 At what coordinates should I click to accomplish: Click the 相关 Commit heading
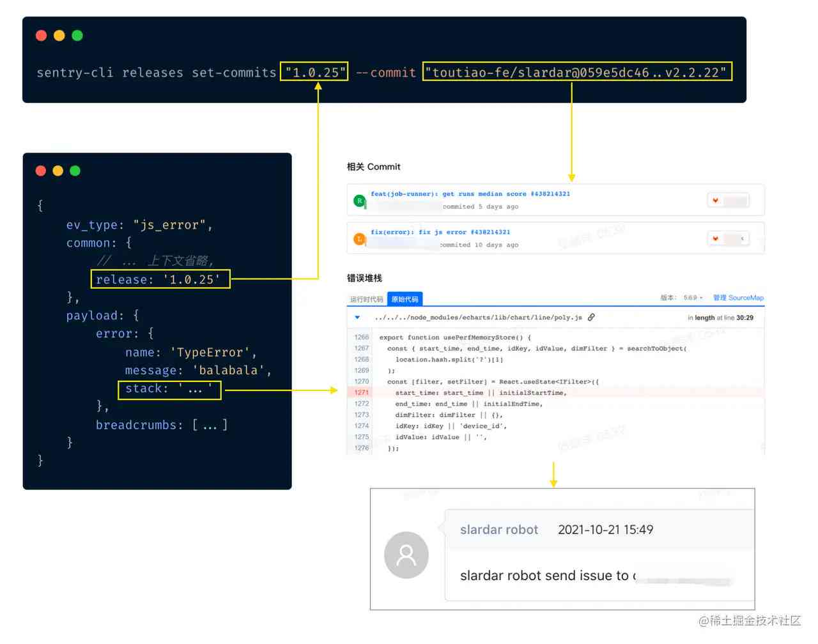373,167
